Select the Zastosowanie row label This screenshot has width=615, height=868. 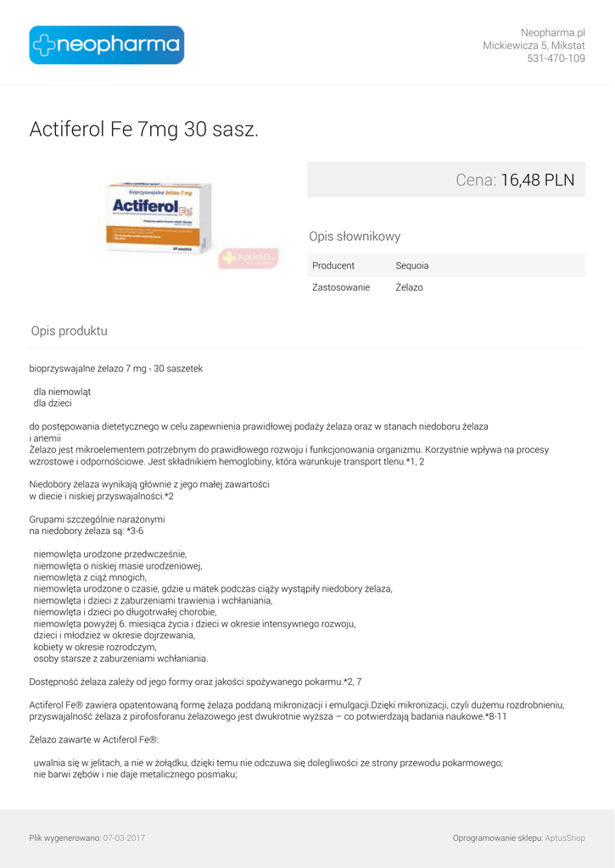341,287
